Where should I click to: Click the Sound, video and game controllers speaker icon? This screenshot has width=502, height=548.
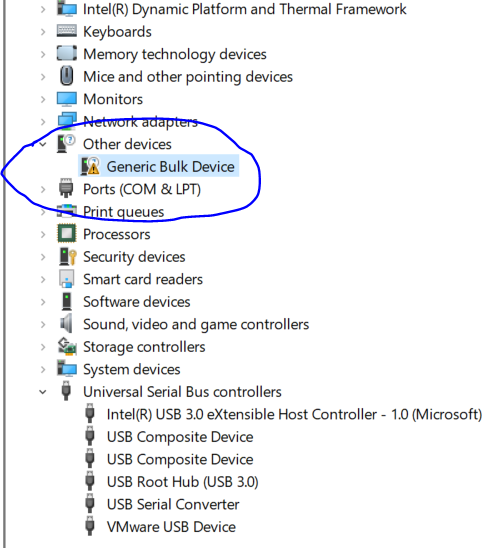click(x=66, y=324)
